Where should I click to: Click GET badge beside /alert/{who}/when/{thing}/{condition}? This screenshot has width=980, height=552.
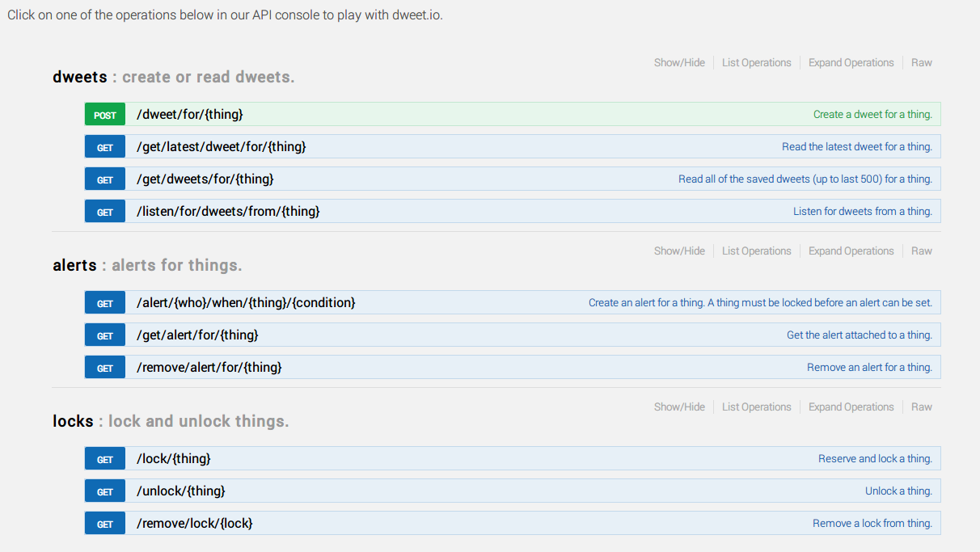pyautogui.click(x=105, y=303)
